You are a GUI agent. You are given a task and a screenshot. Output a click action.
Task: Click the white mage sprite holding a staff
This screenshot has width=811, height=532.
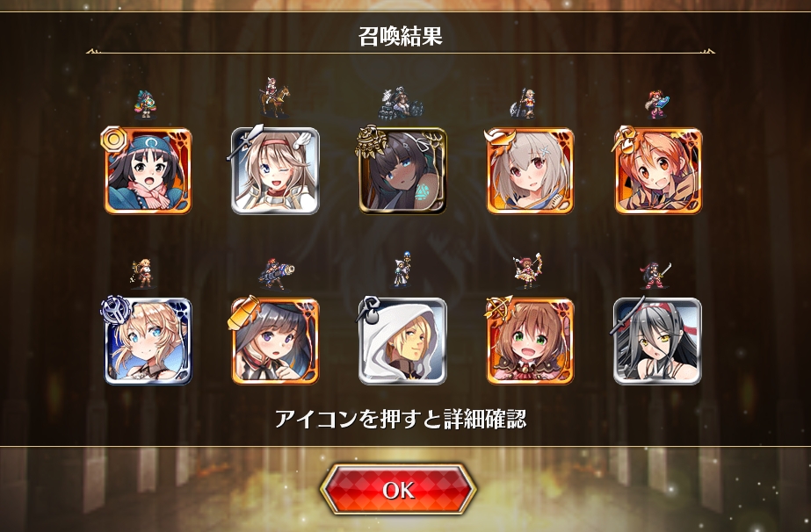[x=402, y=270]
